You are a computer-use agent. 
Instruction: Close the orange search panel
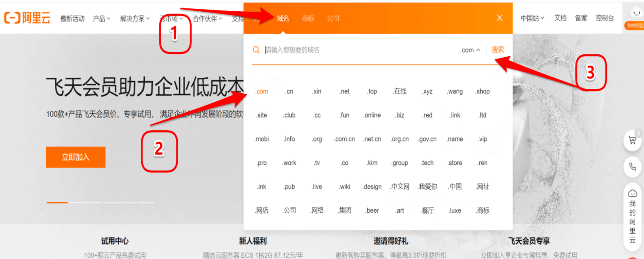pyautogui.click(x=500, y=18)
